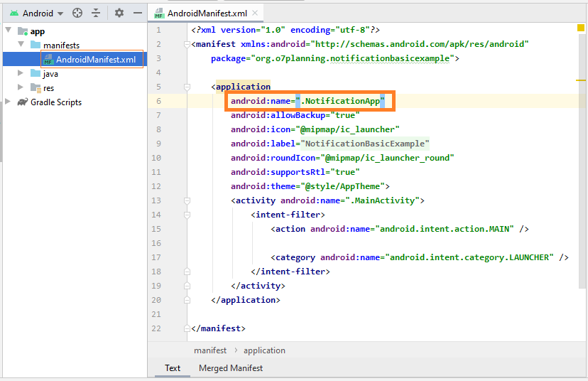Viewport: 588px width, 381px height.
Task: Click the fold end marker at line 20
Action: click(187, 300)
